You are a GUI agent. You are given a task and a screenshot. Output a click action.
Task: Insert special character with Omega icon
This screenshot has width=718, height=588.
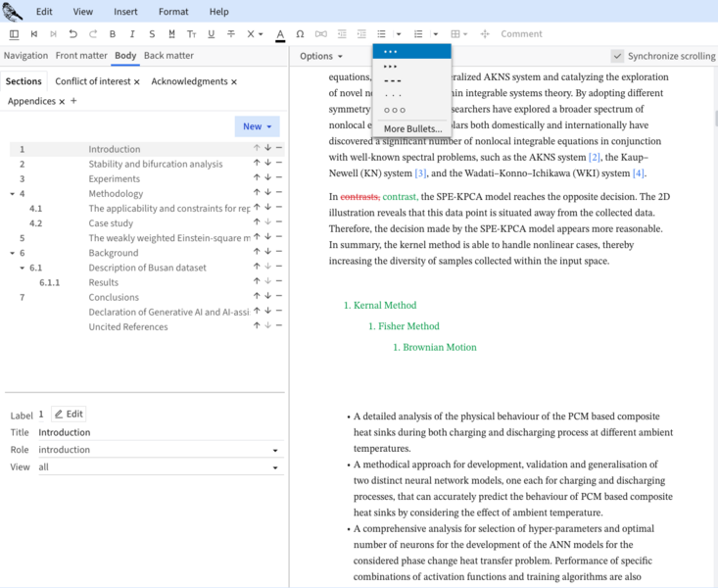[x=300, y=34]
